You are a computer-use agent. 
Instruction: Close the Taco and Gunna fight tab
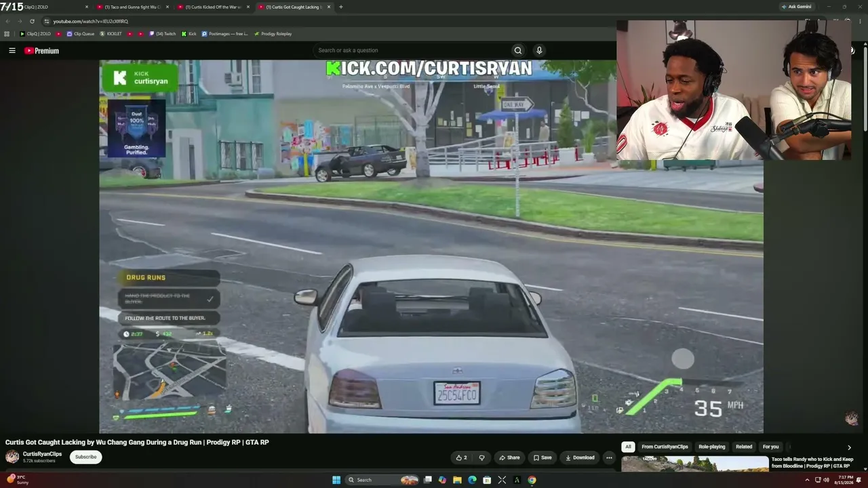pyautogui.click(x=167, y=7)
